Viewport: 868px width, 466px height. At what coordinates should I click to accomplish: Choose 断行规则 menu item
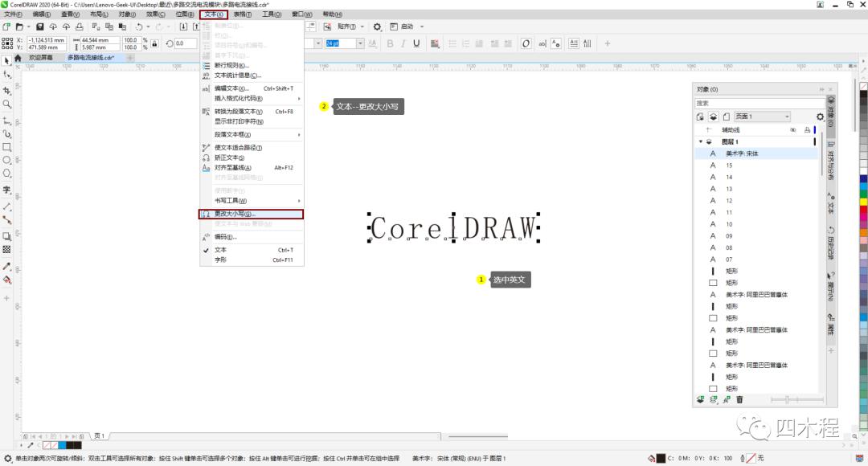coord(252,65)
